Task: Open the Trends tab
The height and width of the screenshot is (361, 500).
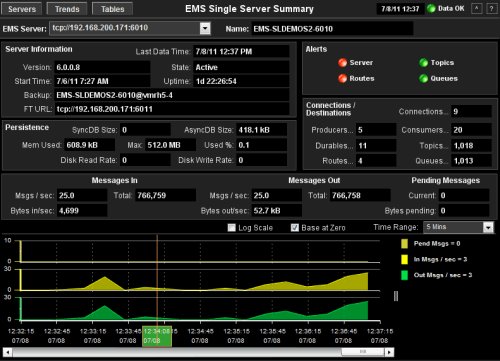Action: 67,9
